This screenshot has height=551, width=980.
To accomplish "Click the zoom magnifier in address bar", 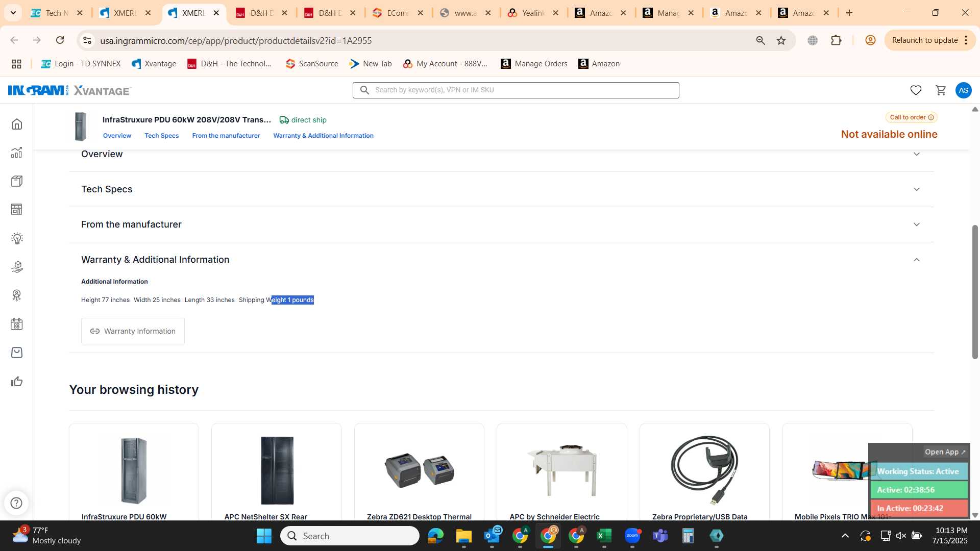I will click(x=761, y=40).
